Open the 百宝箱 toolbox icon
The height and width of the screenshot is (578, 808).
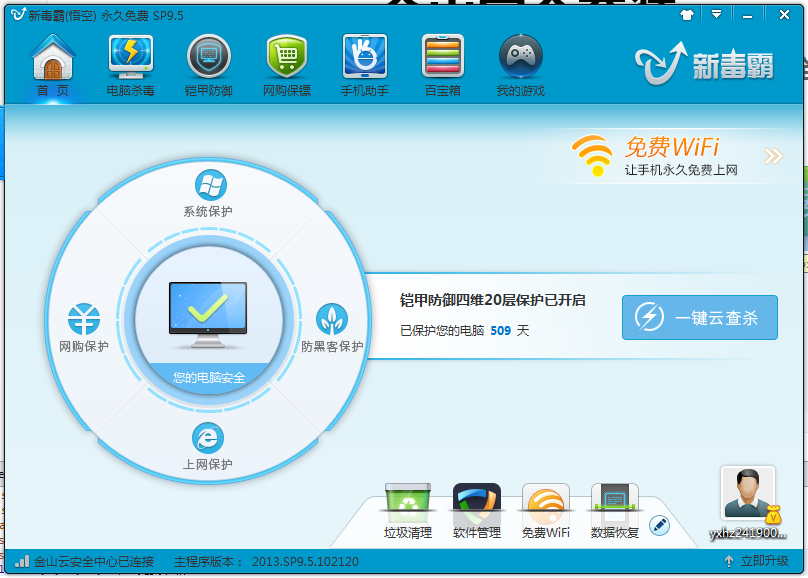point(442,59)
